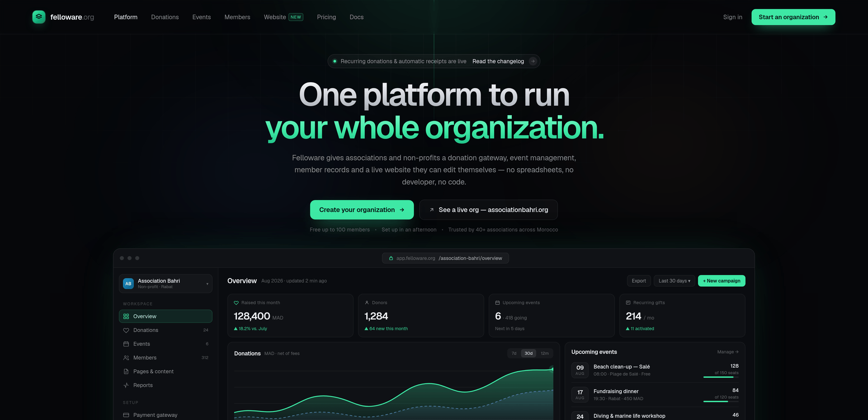The image size is (868, 420).
Task: Open the Platform nav item
Action: coord(126,17)
